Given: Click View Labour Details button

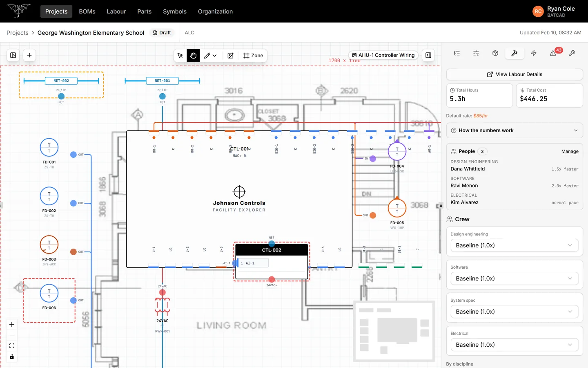Looking at the screenshot, I should (514, 74).
